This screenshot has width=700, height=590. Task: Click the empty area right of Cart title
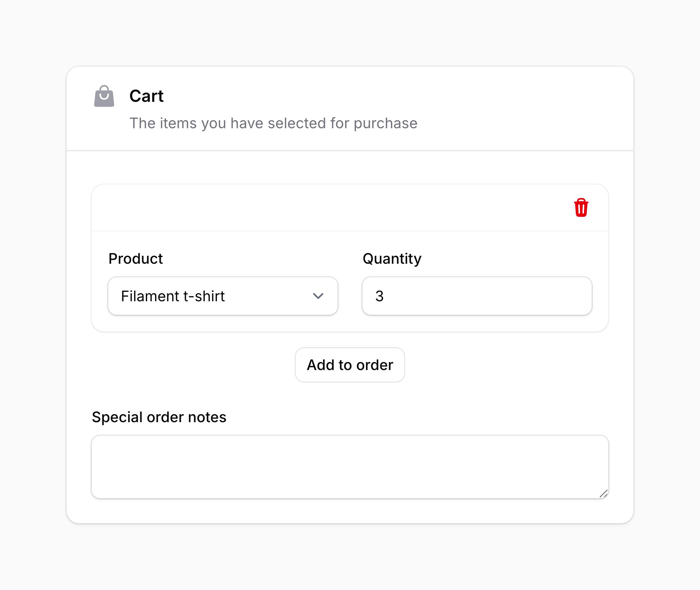click(382, 96)
